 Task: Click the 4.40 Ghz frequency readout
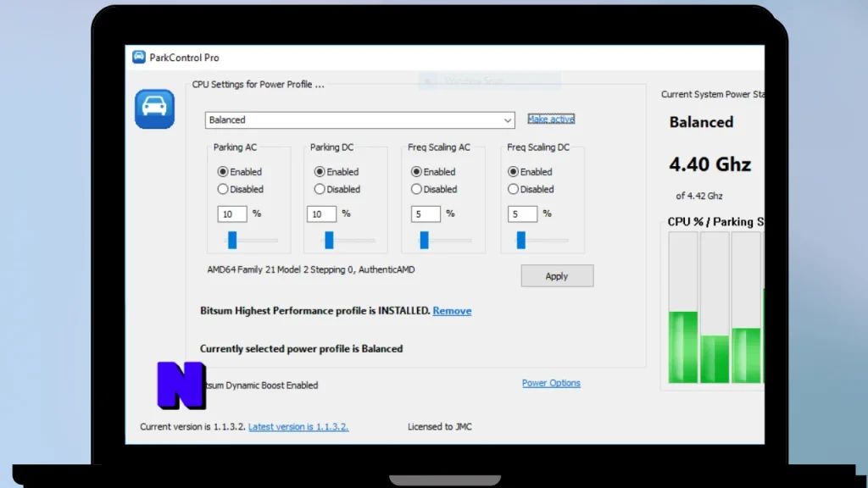point(710,164)
